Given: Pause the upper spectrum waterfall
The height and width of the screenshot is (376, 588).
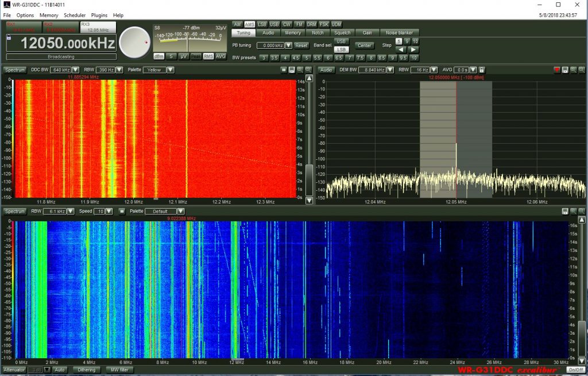Looking at the screenshot, I should [284, 70].
